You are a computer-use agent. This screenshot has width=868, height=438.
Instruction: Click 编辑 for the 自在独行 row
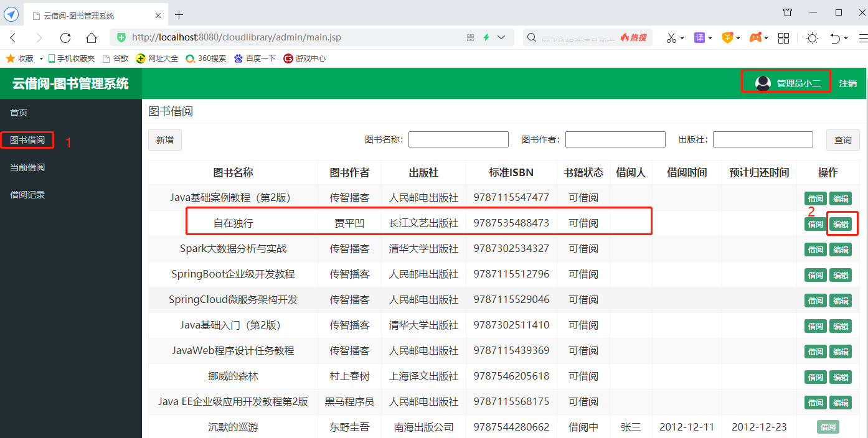(841, 224)
